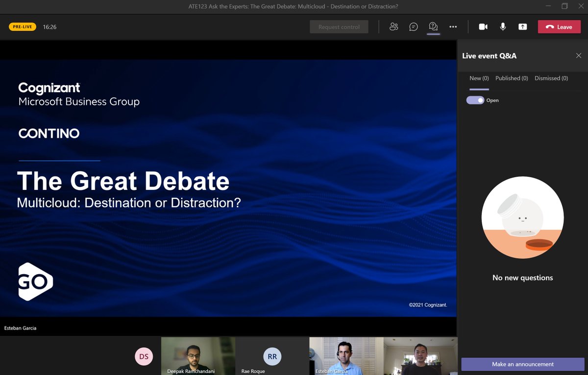This screenshot has height=375, width=588.
Task: Click the 16:26 elapsed time text
Action: (x=49, y=27)
